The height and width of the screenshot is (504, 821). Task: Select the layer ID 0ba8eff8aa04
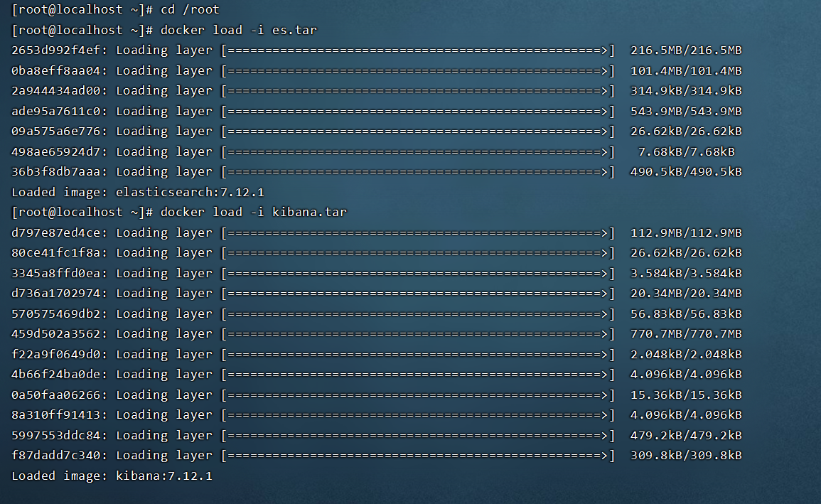click(55, 70)
